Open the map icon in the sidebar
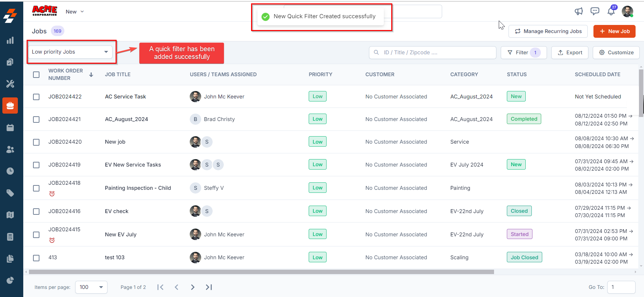 [x=10, y=215]
